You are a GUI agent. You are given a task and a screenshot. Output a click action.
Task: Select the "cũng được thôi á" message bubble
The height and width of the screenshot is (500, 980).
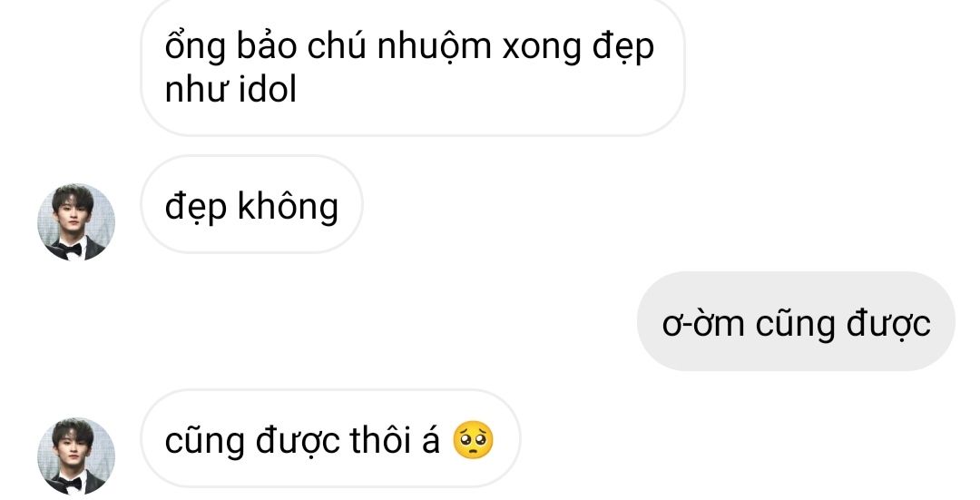[x=330, y=439]
